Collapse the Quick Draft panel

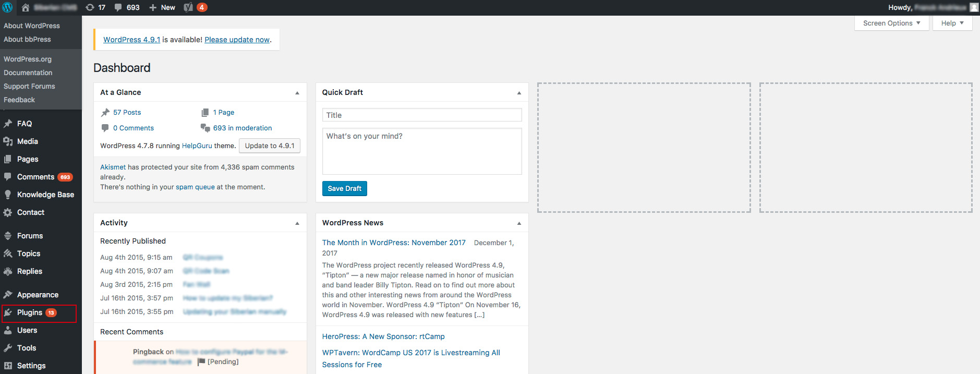pos(519,93)
